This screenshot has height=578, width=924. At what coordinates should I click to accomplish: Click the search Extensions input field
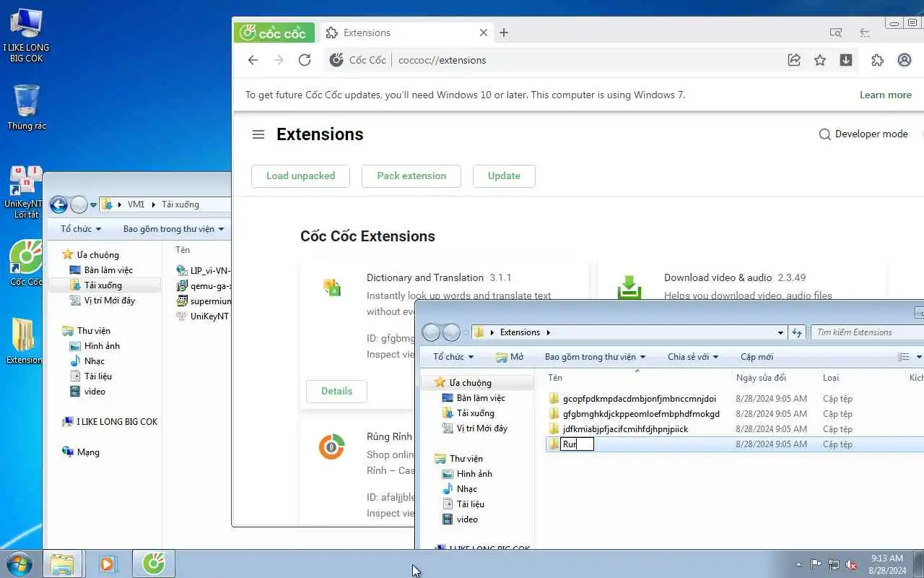[x=866, y=332]
